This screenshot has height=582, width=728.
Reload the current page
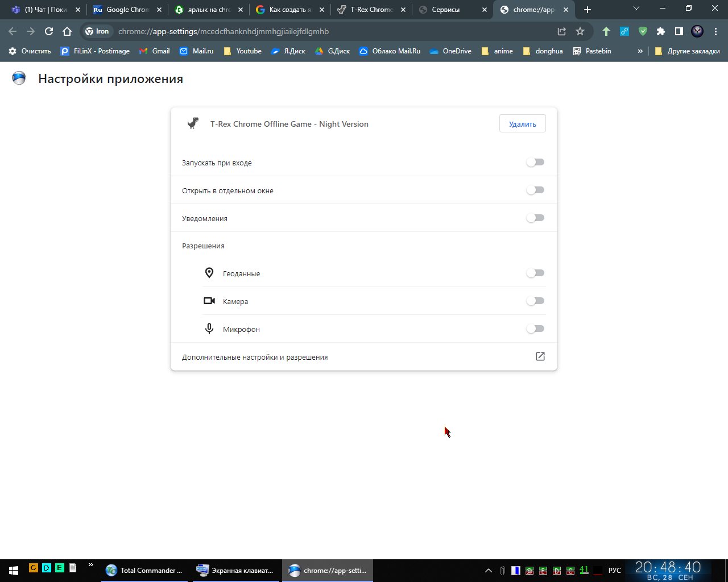point(49,31)
